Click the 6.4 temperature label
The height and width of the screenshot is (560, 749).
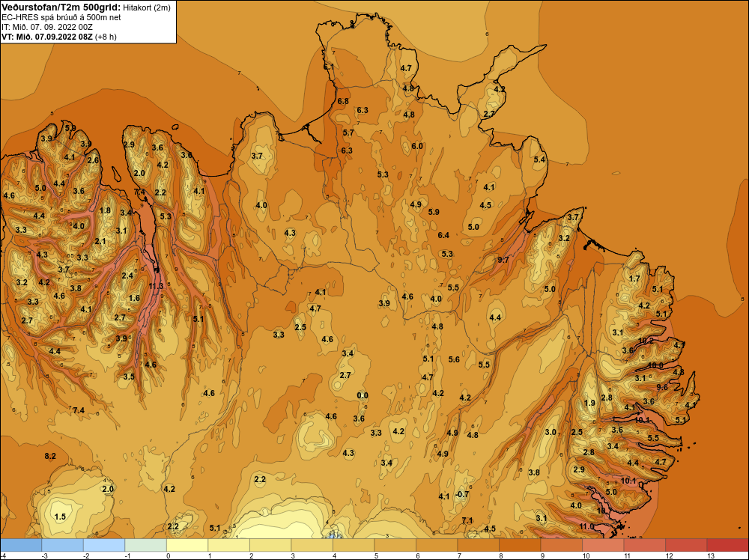click(443, 235)
